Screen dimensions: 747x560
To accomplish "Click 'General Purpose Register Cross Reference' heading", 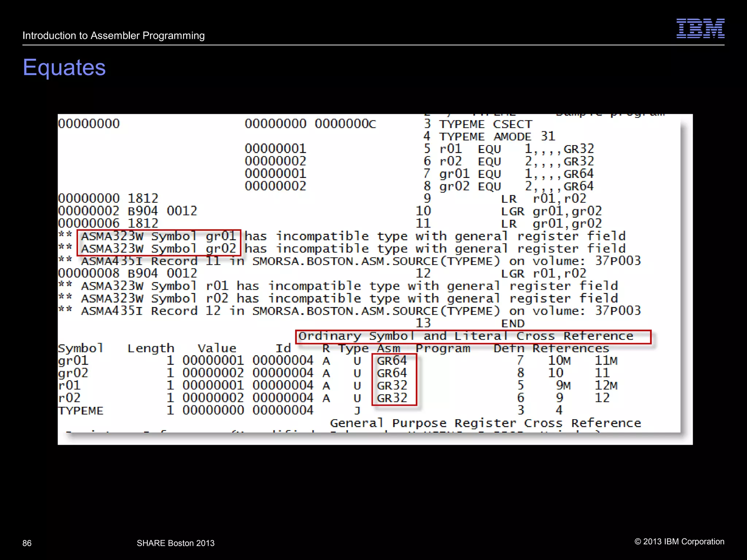I will 485,423.
